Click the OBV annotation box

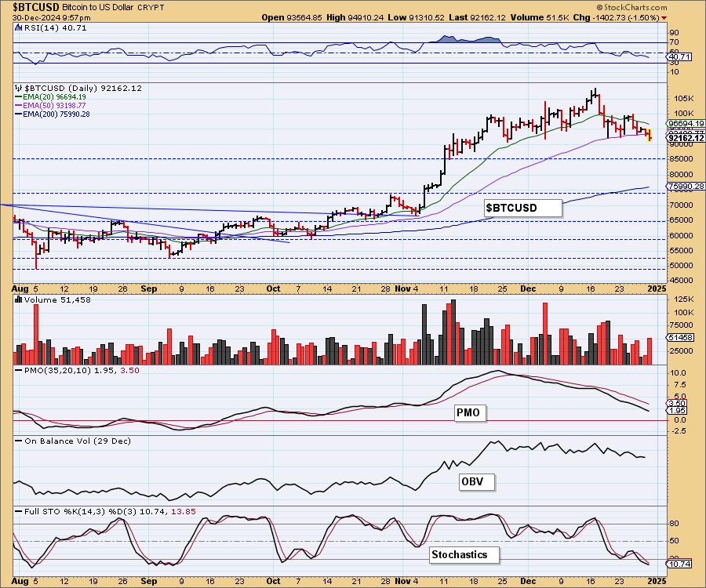click(x=477, y=482)
